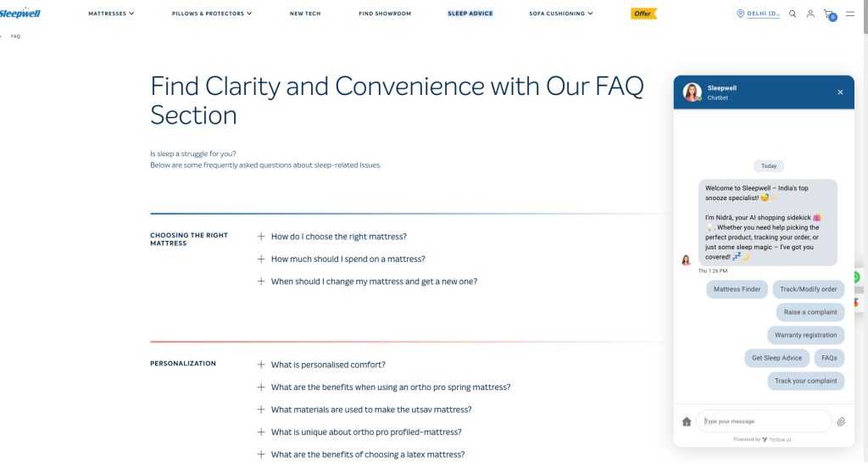This screenshot has height=463, width=868.
Task: Click the Sleepwell logo
Action: tap(20, 14)
